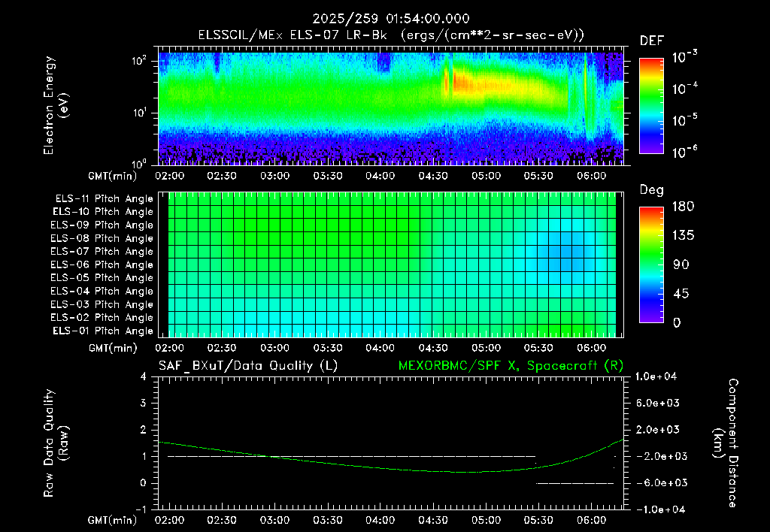Click the 45 value on Deg scale
Viewport: 770px width, 532px height.
coord(681,294)
